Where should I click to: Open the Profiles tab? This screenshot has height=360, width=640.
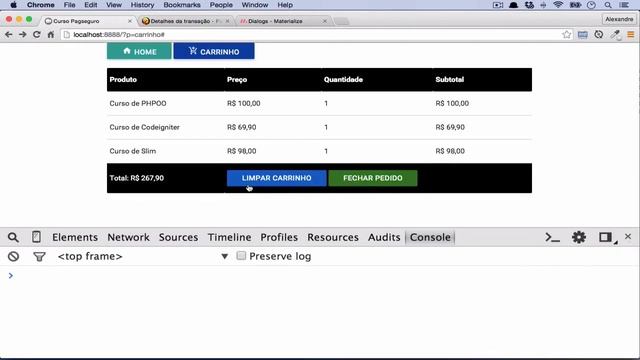[x=279, y=237]
